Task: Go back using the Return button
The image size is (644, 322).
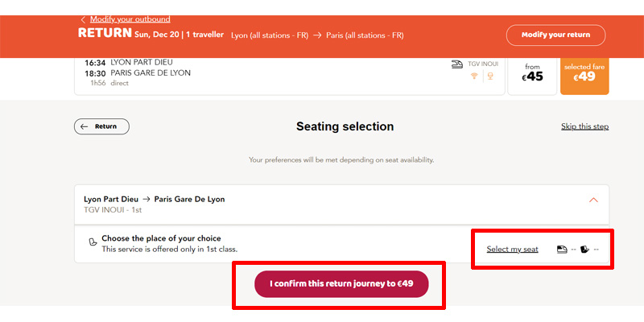Action: point(101,126)
